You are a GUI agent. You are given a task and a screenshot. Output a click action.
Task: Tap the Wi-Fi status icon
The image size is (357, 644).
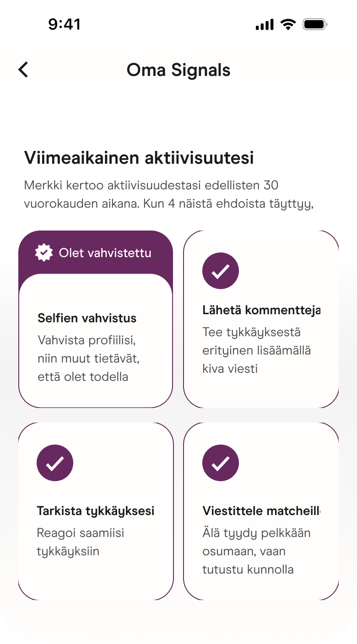click(288, 24)
